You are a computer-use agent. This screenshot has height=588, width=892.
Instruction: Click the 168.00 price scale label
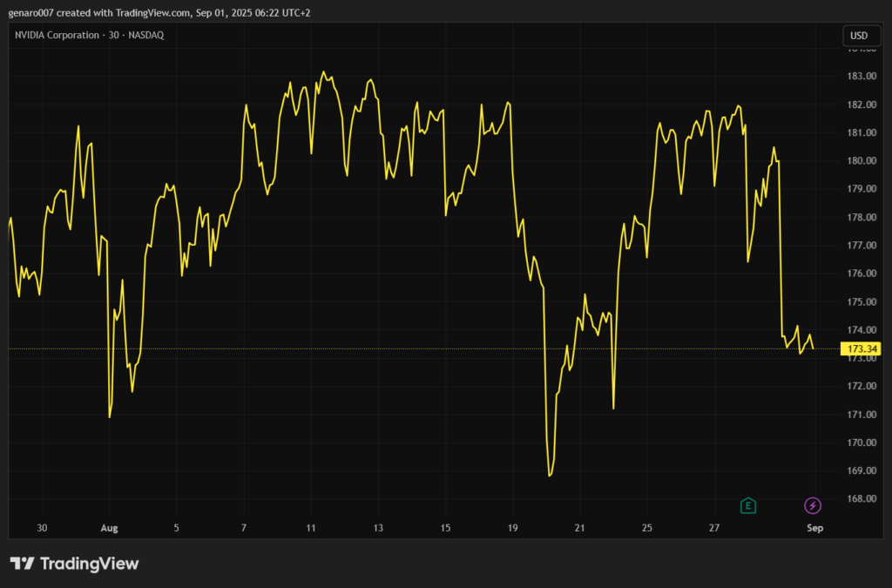862,499
